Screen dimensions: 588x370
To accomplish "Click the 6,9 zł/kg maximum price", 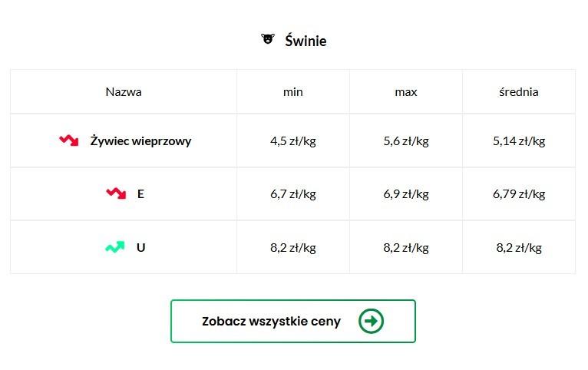I will tap(406, 194).
